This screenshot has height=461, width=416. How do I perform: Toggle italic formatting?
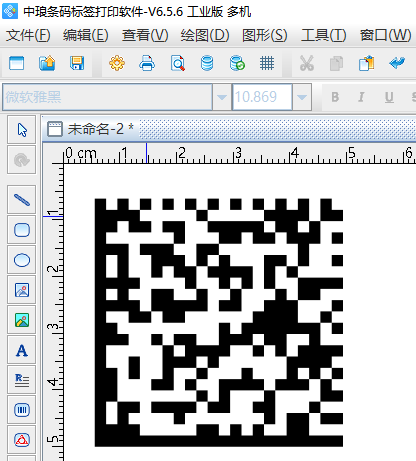pos(361,97)
